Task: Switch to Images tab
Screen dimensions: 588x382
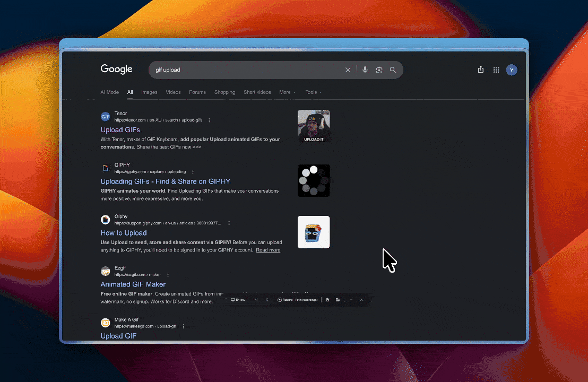Action: (x=149, y=92)
